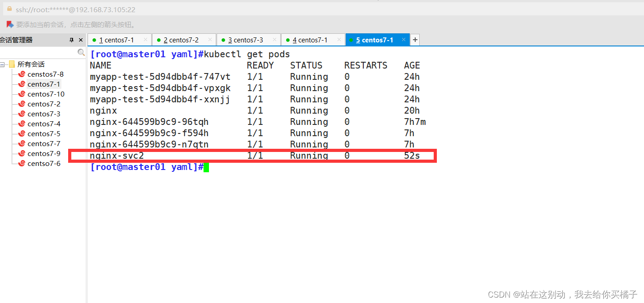Click the 所有会话 folder icon
644x303 pixels.
tap(12, 64)
